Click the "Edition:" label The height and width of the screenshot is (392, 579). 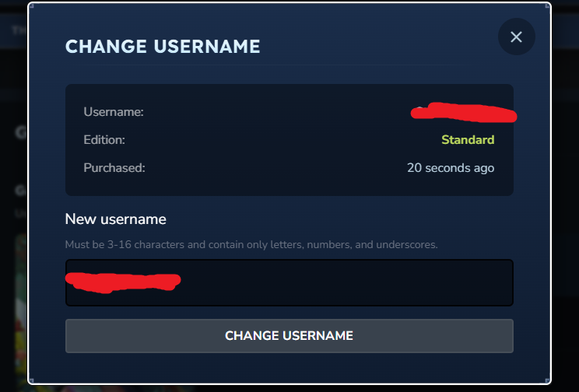click(104, 140)
